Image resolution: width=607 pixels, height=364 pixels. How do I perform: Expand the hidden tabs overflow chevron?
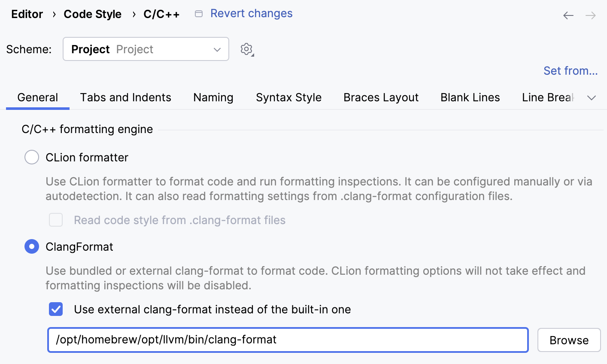click(592, 97)
